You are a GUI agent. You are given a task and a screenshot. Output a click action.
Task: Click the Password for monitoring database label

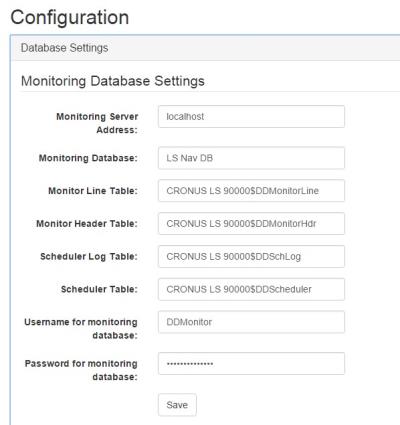point(81,370)
